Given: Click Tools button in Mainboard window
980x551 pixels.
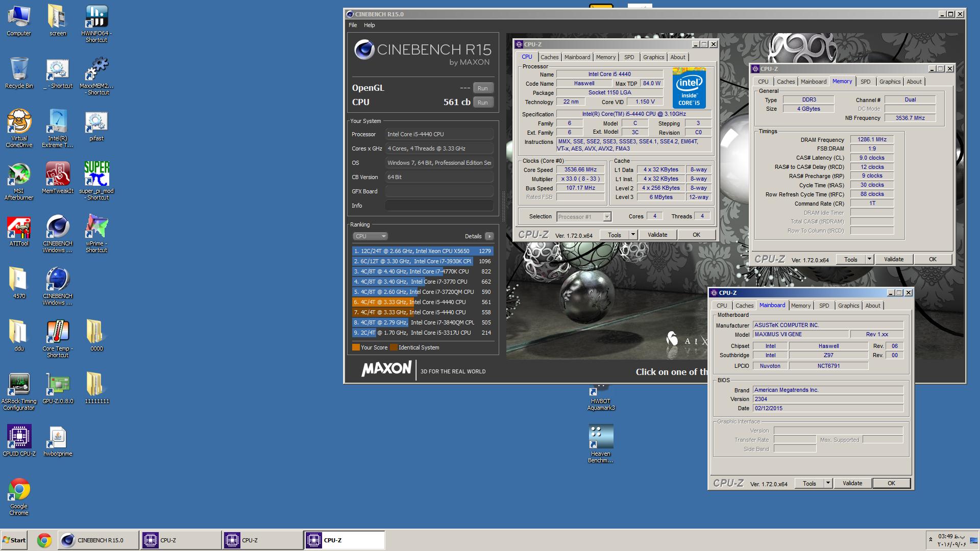Looking at the screenshot, I should coord(810,483).
